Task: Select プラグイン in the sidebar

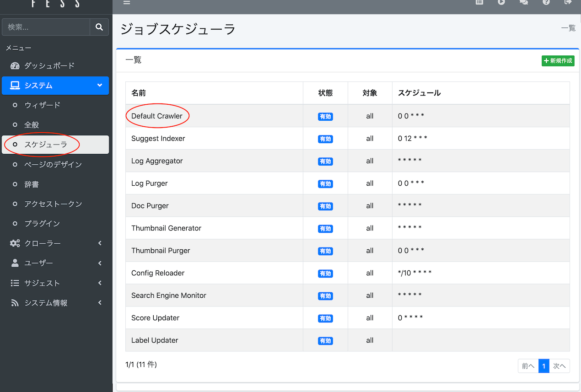Action: 42,224
